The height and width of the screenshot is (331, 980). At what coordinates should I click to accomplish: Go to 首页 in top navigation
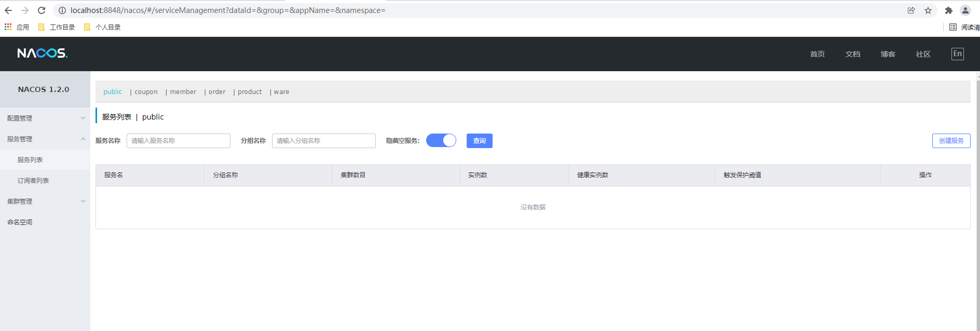[818, 54]
